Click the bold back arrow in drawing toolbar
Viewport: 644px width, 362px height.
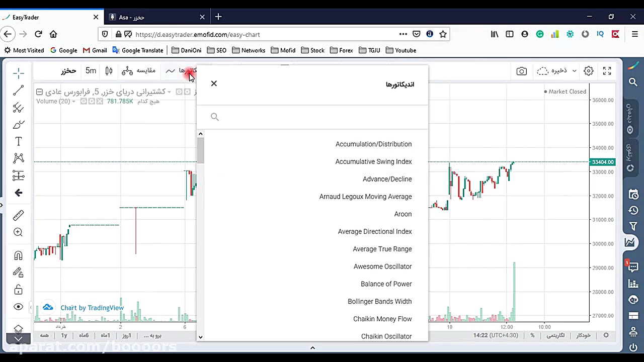[19, 193]
